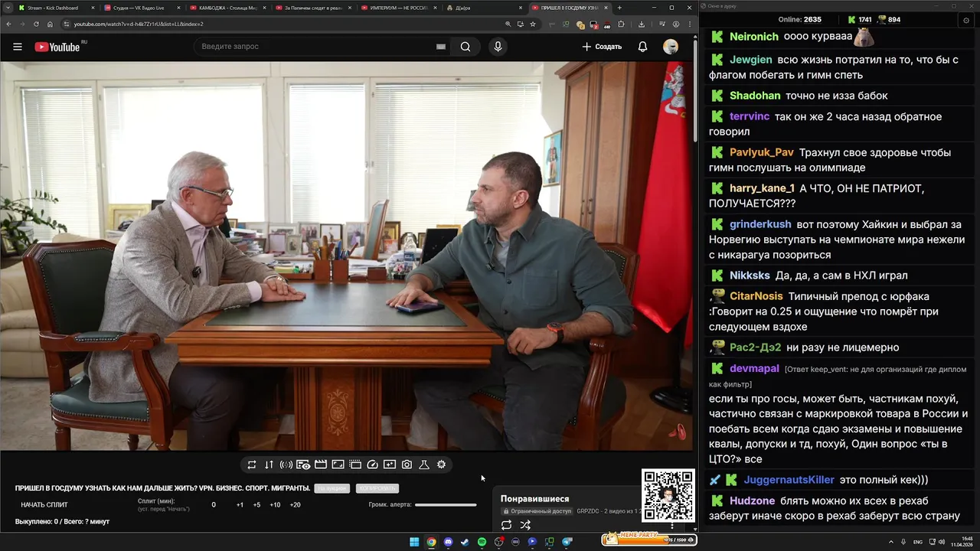The width and height of the screenshot is (980, 551).
Task: Add +20 minutes to split
Action: pos(295,505)
